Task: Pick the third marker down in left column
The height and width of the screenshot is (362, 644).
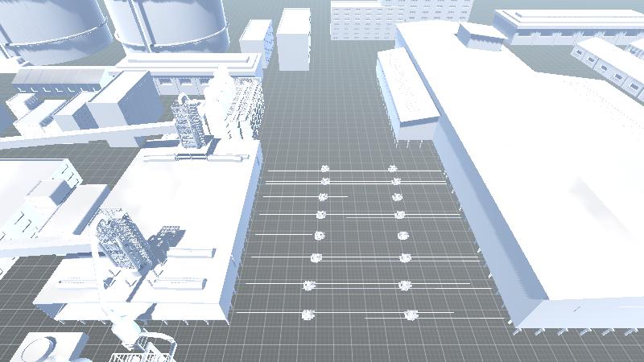Action: (x=323, y=197)
